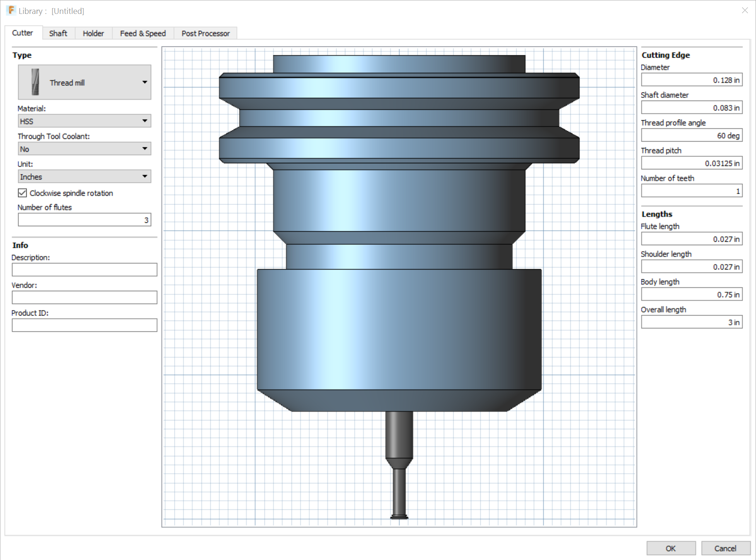
Task: Click the Product ID input field
Action: pyautogui.click(x=84, y=325)
